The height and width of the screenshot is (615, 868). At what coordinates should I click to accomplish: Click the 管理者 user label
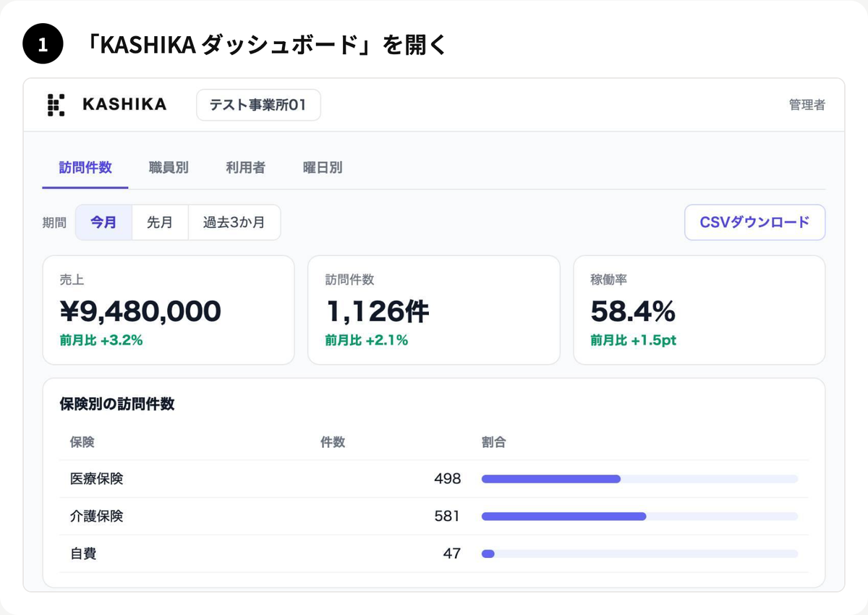pyautogui.click(x=807, y=105)
